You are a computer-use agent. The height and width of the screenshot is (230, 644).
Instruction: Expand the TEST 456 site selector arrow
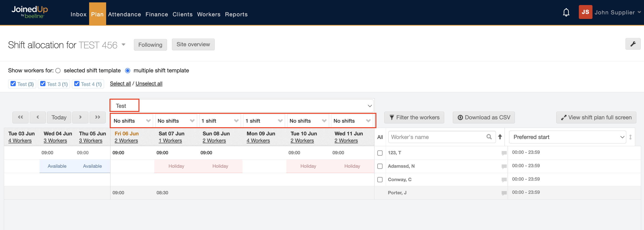[123, 45]
